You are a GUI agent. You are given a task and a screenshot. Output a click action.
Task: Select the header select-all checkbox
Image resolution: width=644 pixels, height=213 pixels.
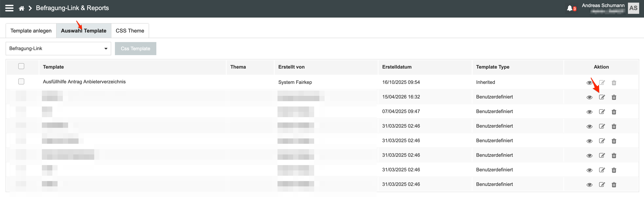pos(21,66)
